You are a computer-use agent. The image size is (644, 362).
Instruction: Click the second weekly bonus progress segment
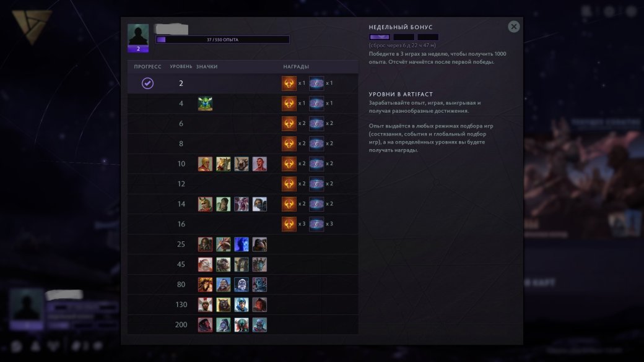(x=404, y=37)
